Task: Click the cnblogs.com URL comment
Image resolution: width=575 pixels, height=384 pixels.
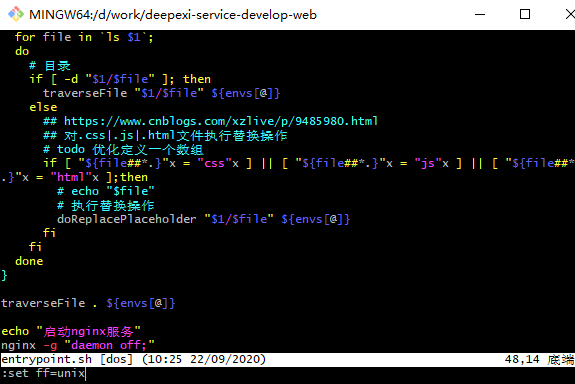Action: coord(210,121)
